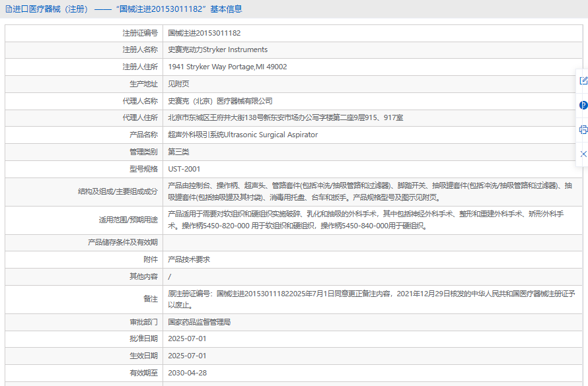
Task: Click the label '代理人住所'
Action: pos(140,117)
